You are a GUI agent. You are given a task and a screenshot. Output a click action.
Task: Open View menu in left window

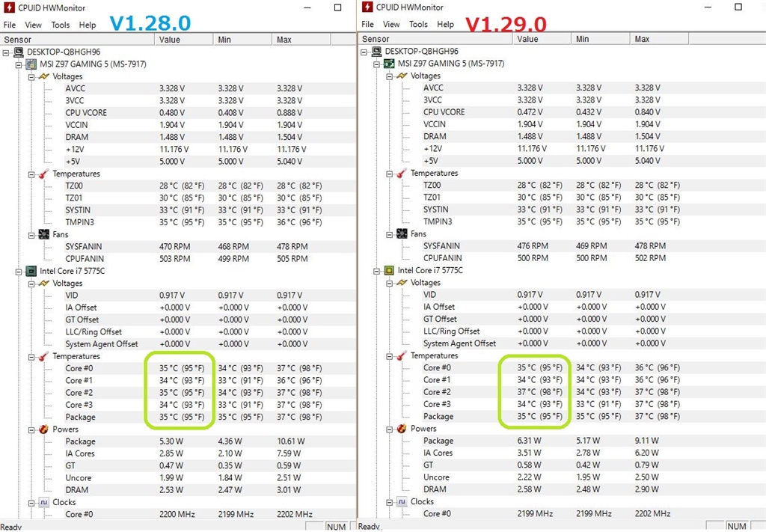pyautogui.click(x=33, y=25)
